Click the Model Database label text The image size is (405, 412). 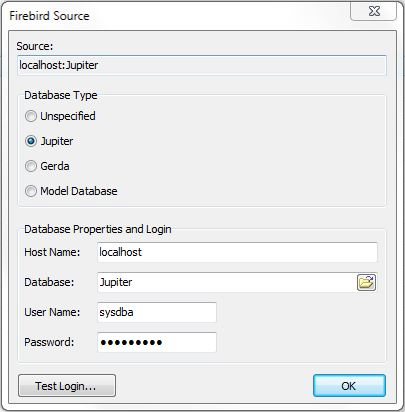click(79, 191)
